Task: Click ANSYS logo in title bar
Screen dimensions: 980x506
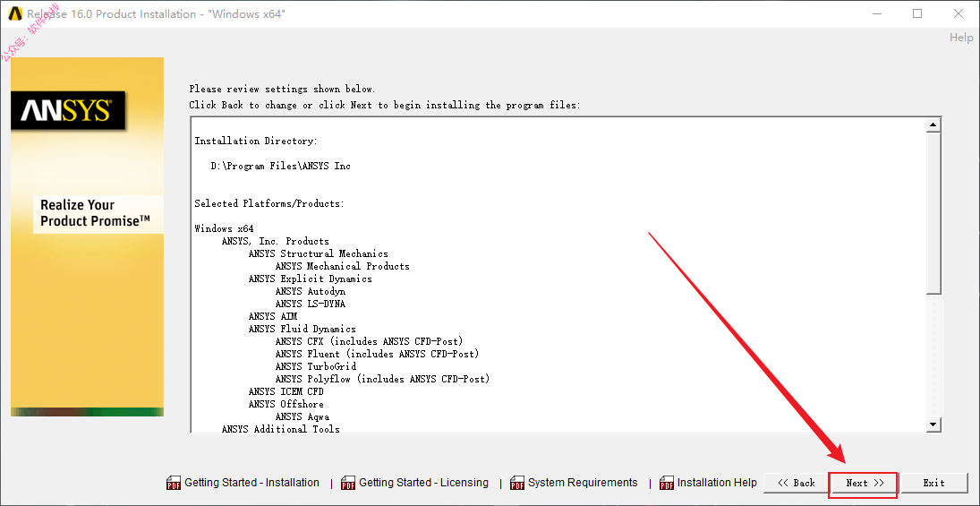Action: [15, 13]
